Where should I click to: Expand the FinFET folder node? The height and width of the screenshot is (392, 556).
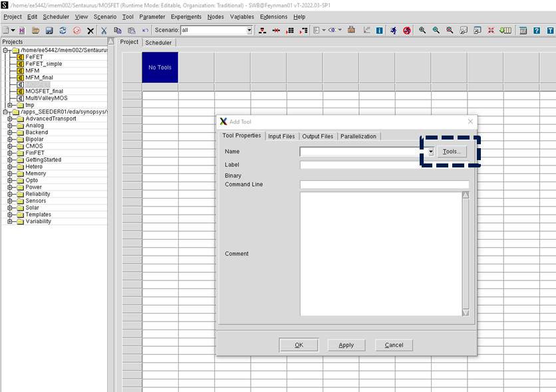click(x=10, y=153)
